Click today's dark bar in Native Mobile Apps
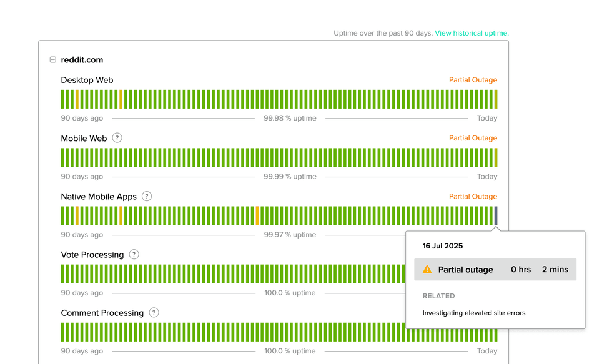 click(x=496, y=216)
